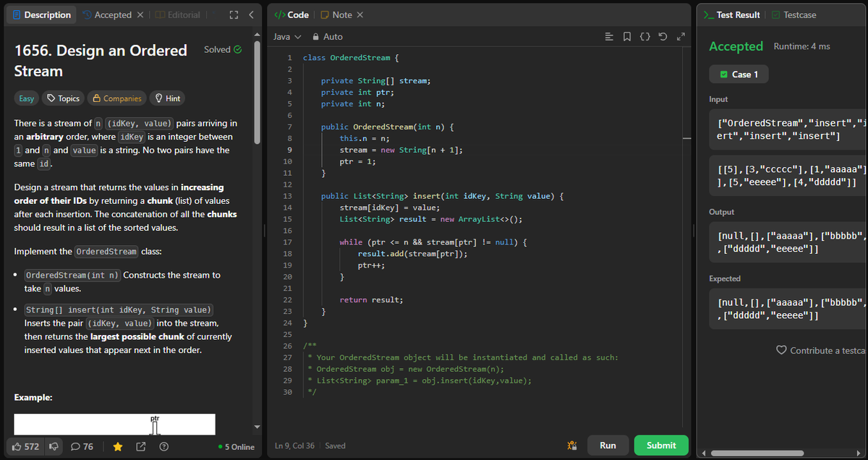Viewport: 868px width, 460px height.
Task: Click the lock icon next to Auto
Action: (x=315, y=36)
